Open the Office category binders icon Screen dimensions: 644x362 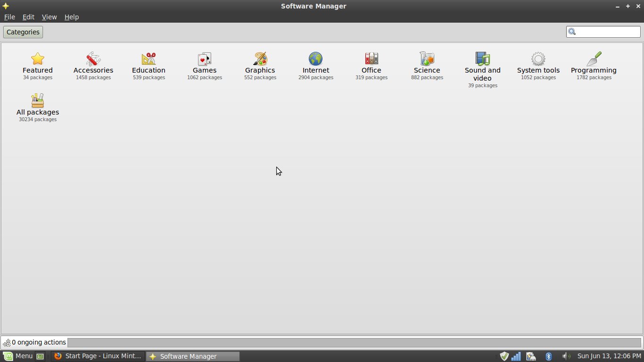click(x=372, y=58)
